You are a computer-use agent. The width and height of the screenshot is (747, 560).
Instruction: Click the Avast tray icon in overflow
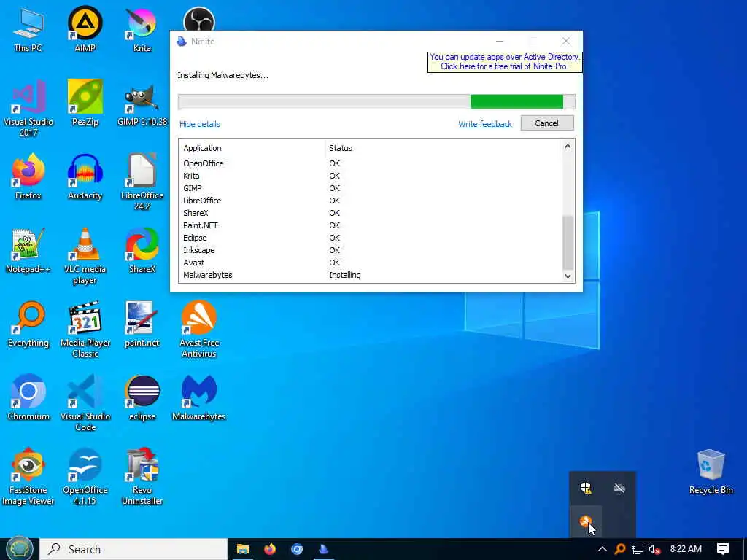point(586,521)
